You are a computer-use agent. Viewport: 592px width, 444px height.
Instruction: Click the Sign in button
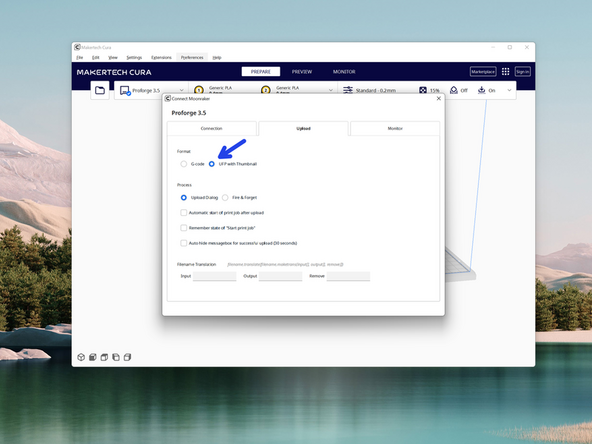point(523,71)
